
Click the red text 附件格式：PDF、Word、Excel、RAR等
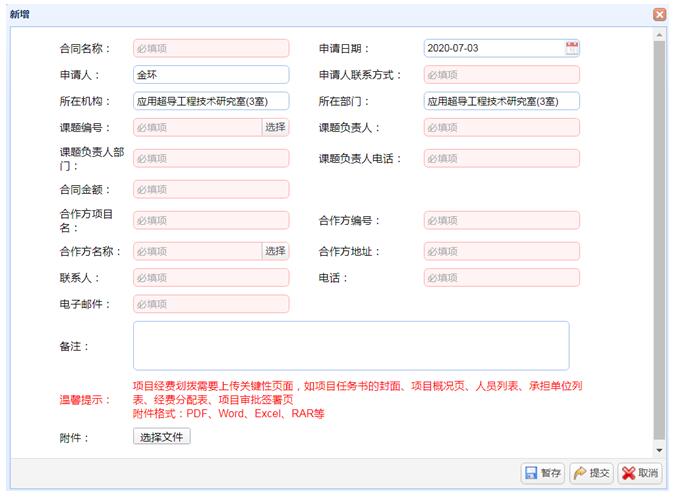(x=228, y=414)
